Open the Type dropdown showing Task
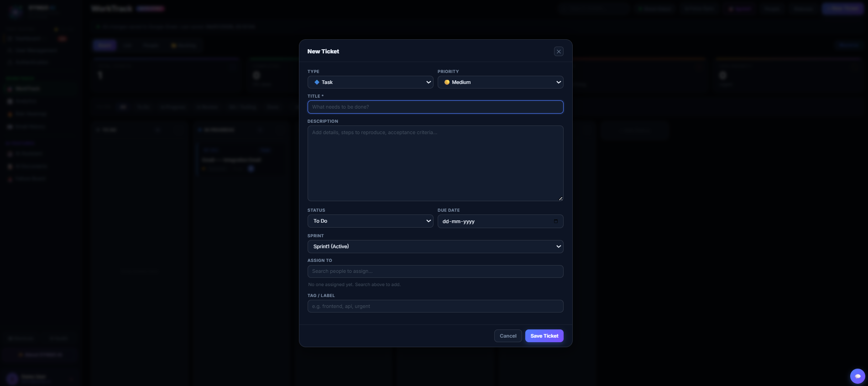Image resolution: width=868 pixels, height=386 pixels. [x=370, y=82]
